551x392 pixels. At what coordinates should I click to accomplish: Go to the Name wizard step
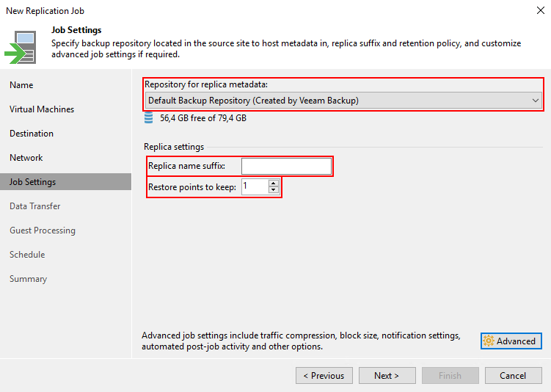click(21, 85)
